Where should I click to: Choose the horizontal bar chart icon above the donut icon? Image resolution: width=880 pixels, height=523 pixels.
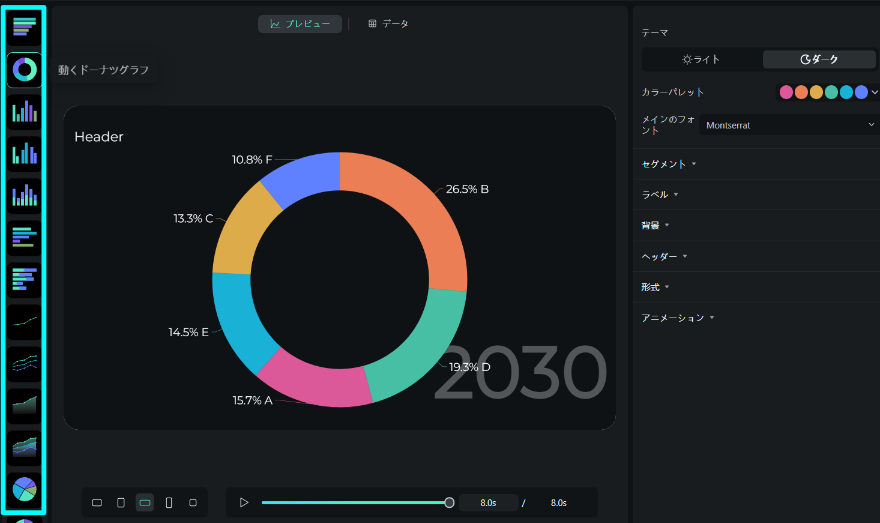tap(24, 27)
